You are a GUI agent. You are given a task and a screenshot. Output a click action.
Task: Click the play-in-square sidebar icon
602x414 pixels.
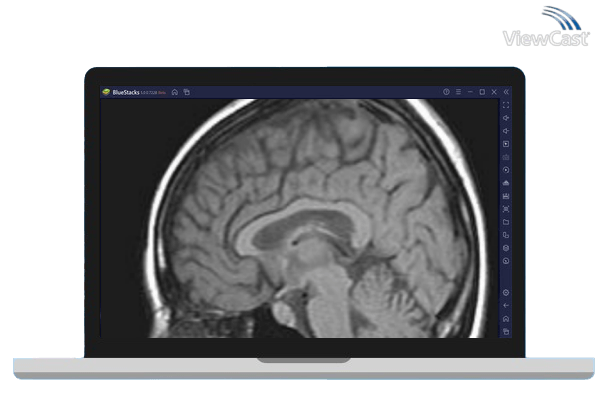(x=506, y=144)
